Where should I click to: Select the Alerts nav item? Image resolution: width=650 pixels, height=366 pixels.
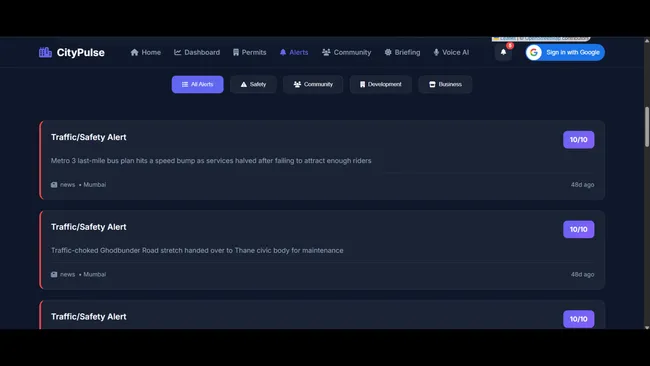pyautogui.click(x=294, y=52)
